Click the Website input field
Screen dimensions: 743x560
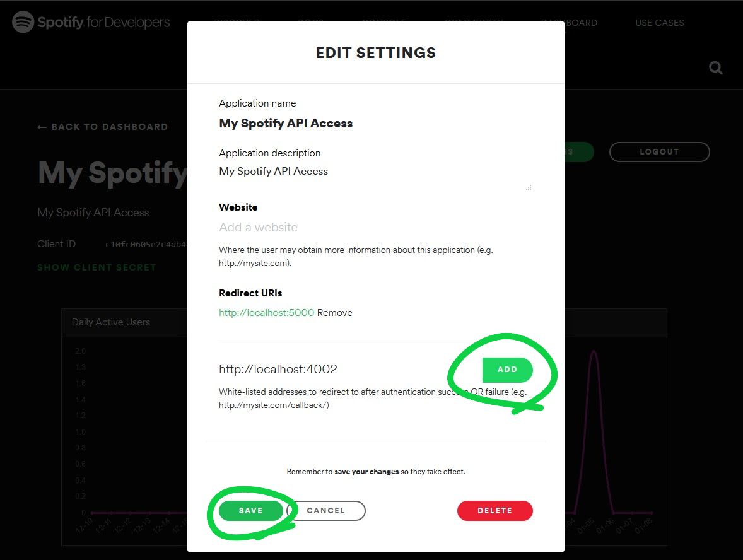coord(375,228)
